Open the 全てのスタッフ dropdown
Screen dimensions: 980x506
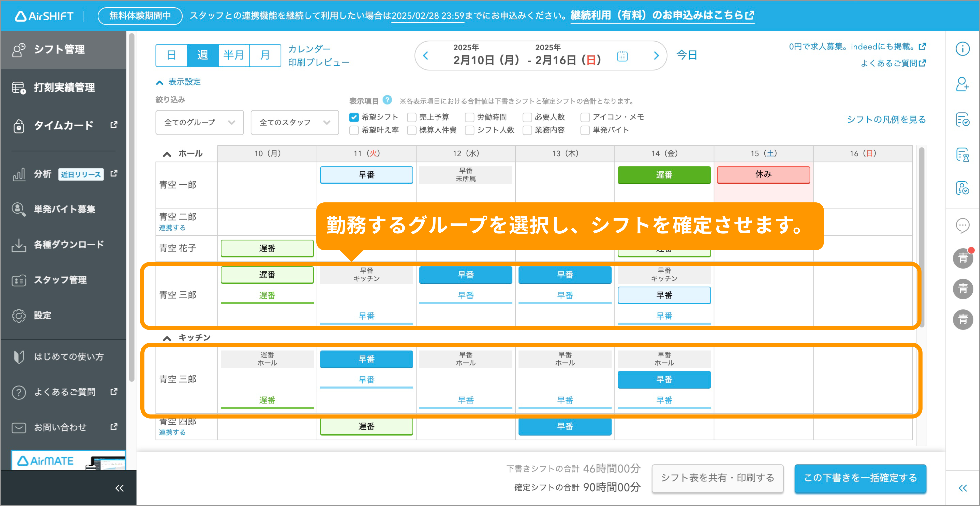295,123
